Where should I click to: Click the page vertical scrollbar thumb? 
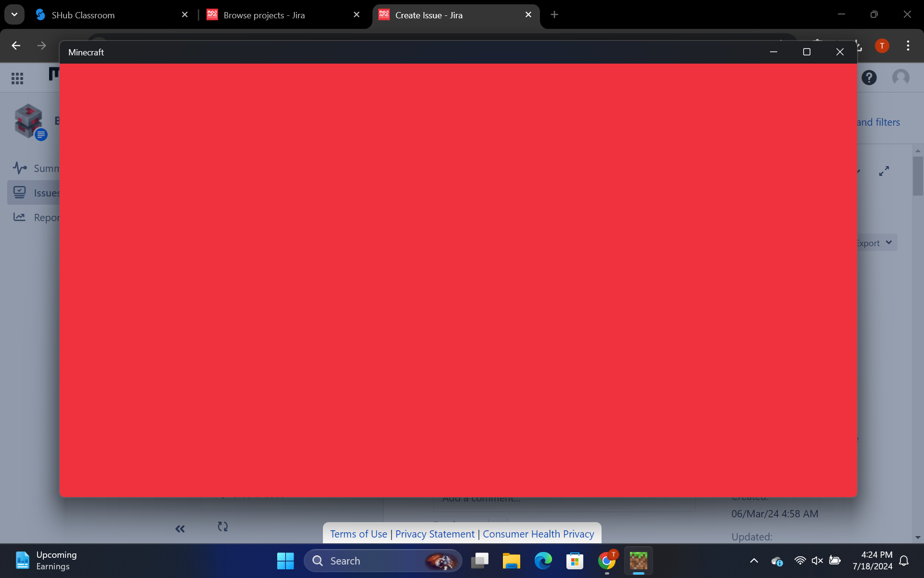click(x=917, y=176)
